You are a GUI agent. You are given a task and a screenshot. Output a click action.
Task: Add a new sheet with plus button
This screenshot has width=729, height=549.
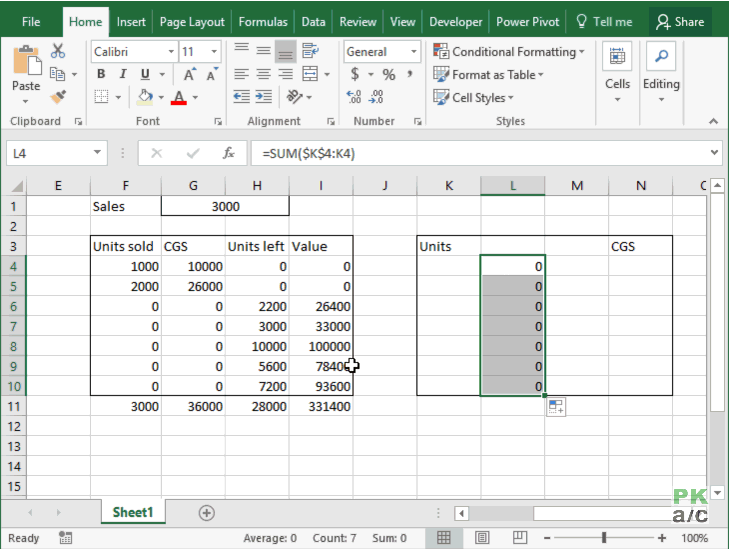pyautogui.click(x=207, y=513)
